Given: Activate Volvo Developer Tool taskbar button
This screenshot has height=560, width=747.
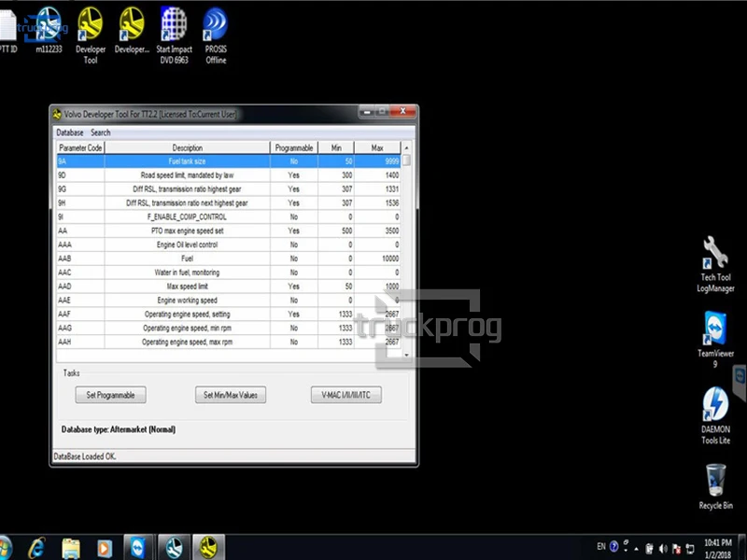Looking at the screenshot, I should click(x=208, y=548).
